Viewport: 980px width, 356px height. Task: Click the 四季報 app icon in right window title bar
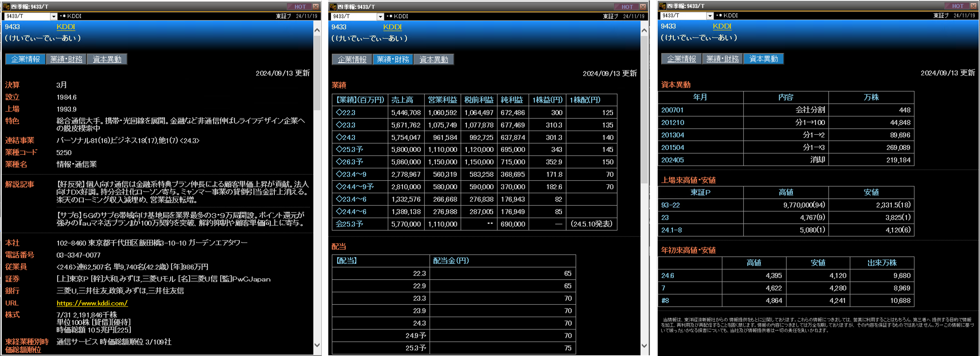pyautogui.click(x=662, y=6)
